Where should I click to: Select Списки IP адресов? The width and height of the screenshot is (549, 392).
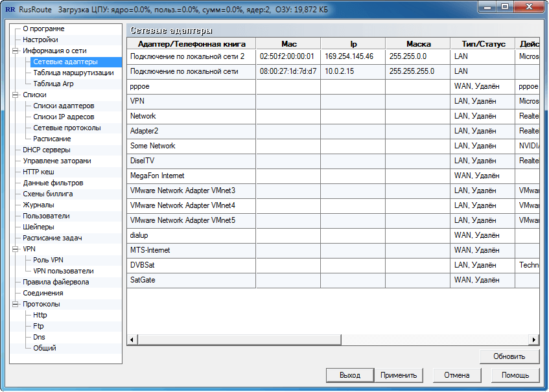(x=64, y=117)
